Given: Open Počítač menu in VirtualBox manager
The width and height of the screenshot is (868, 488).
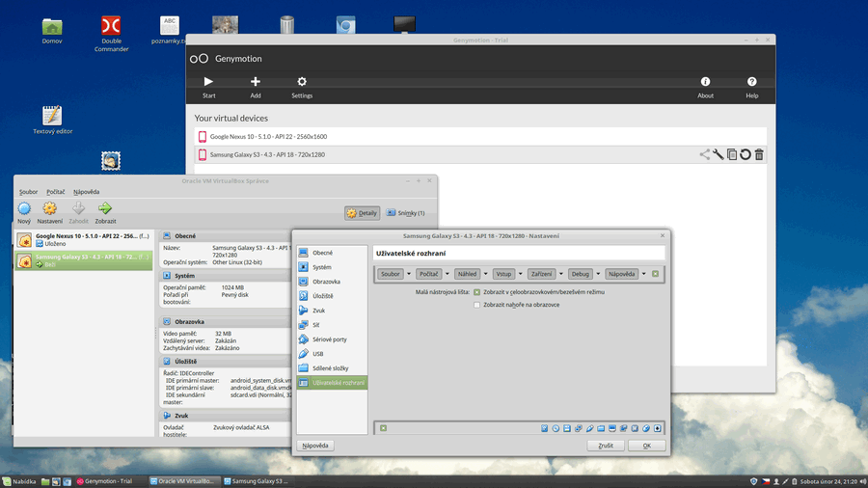Looking at the screenshot, I should click(x=56, y=192).
